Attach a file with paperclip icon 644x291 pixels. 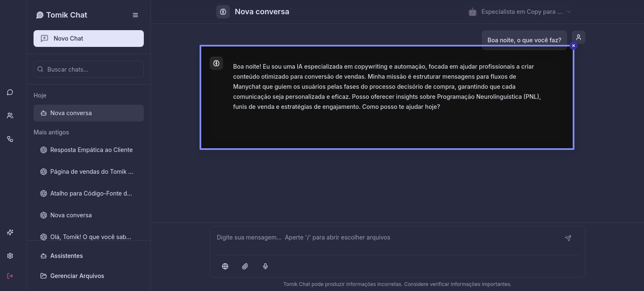[x=245, y=266]
